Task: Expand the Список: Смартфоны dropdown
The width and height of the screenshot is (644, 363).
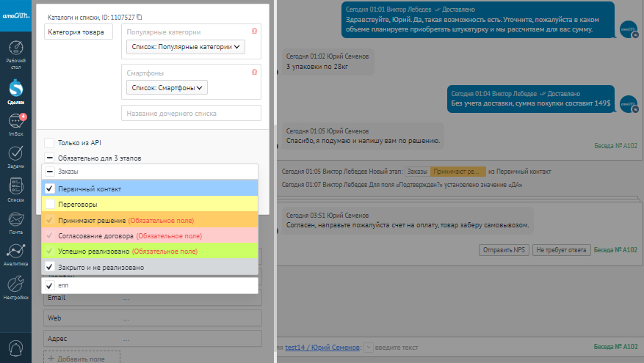Action: click(166, 88)
